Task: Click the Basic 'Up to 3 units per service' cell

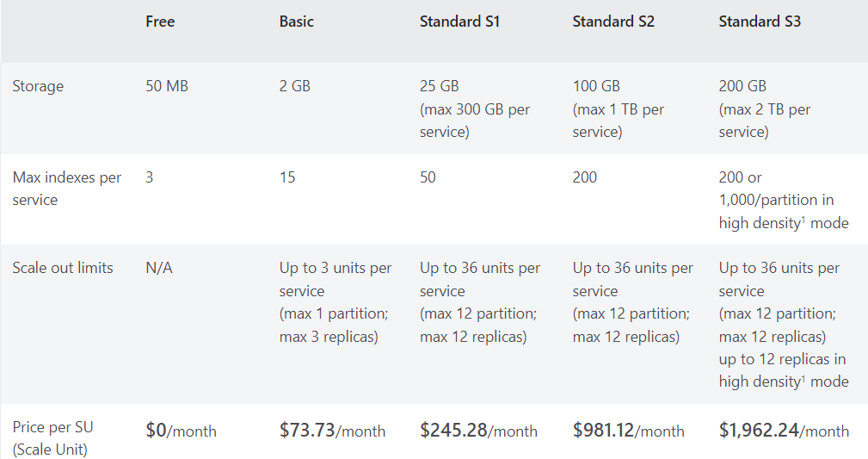Action: click(335, 302)
